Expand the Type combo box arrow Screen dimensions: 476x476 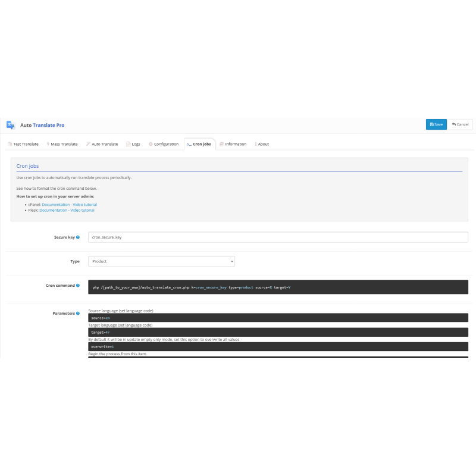[x=231, y=261]
